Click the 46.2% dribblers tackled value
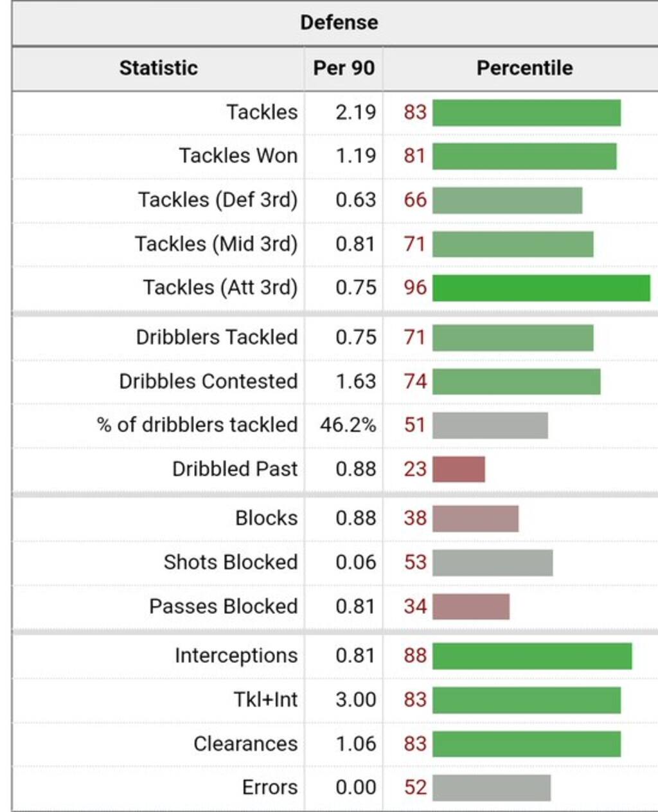This screenshot has height=812, width=658. pyautogui.click(x=348, y=426)
